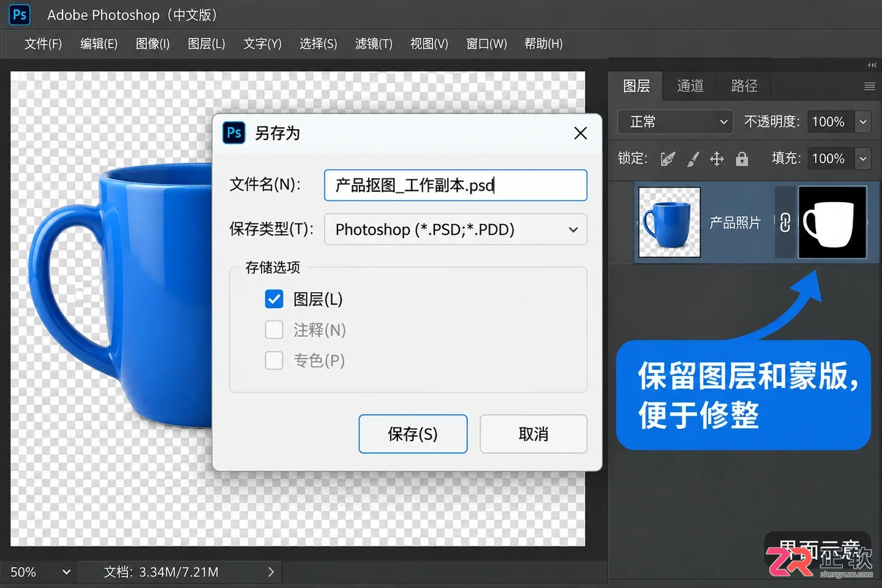
Task: Select the 产品照片 layer thumbnail
Action: point(669,222)
